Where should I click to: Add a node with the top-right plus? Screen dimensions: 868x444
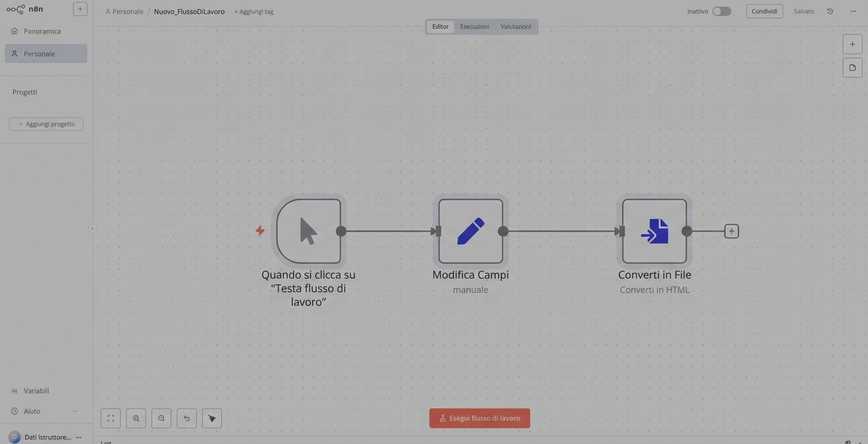click(852, 44)
